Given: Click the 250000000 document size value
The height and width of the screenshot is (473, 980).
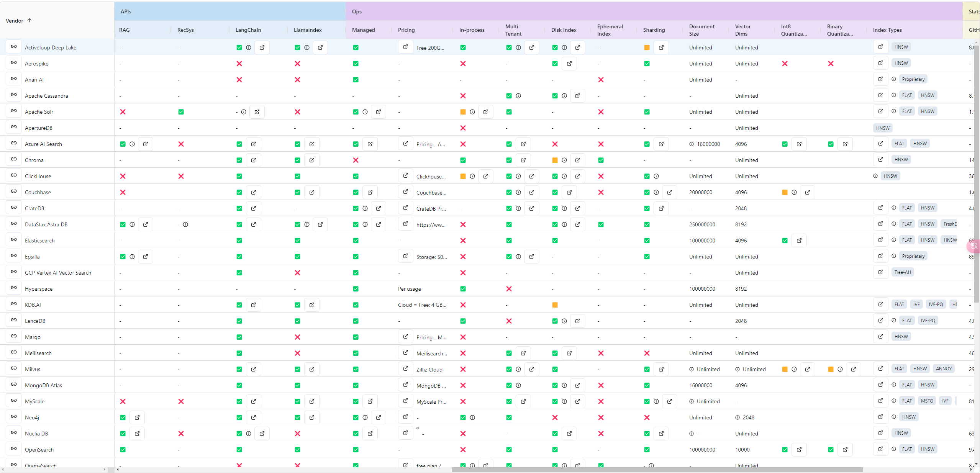Looking at the screenshot, I should point(702,224).
